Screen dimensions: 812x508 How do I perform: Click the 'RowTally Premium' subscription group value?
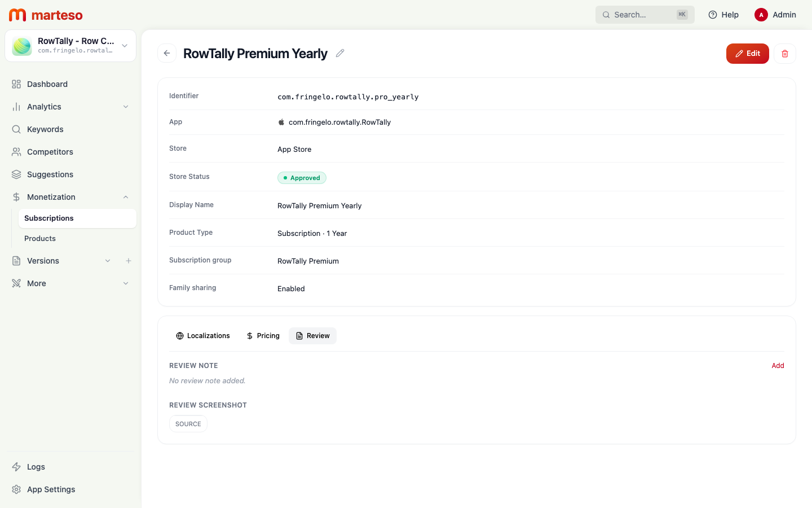coord(308,261)
